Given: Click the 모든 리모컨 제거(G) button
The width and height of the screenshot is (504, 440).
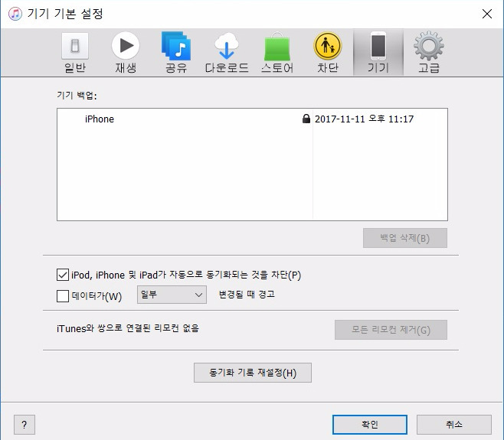Looking at the screenshot, I should (391, 330).
